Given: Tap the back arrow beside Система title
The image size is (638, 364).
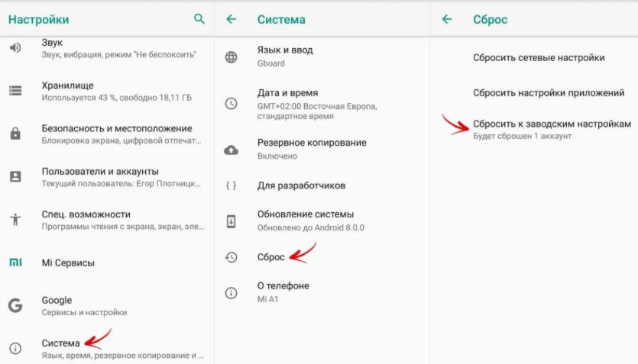Looking at the screenshot, I should [x=231, y=18].
